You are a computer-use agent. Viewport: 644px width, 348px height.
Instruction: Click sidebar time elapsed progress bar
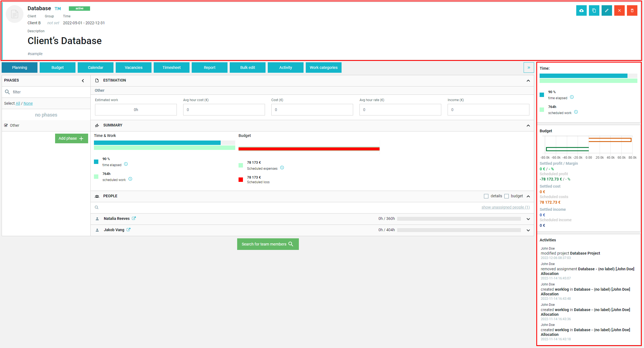(x=588, y=76)
